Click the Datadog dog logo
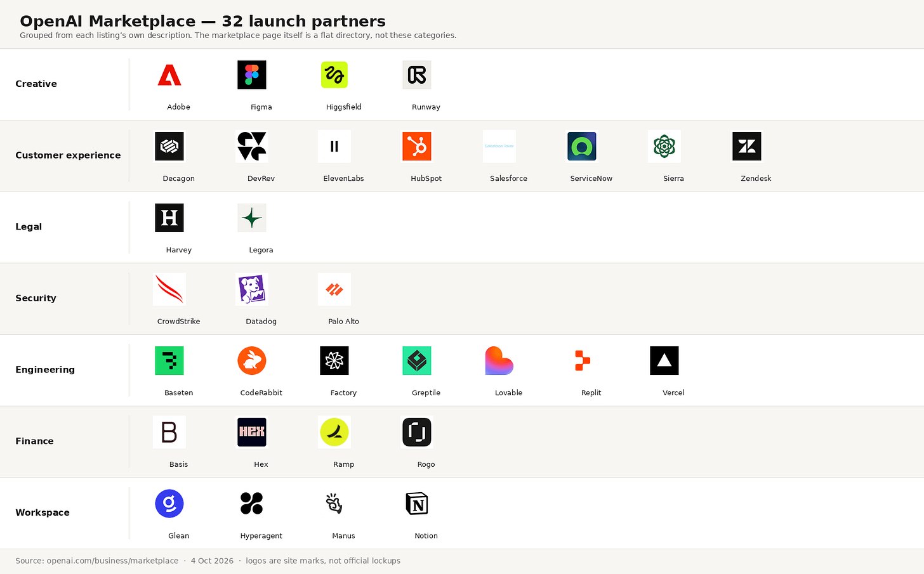 point(252,289)
